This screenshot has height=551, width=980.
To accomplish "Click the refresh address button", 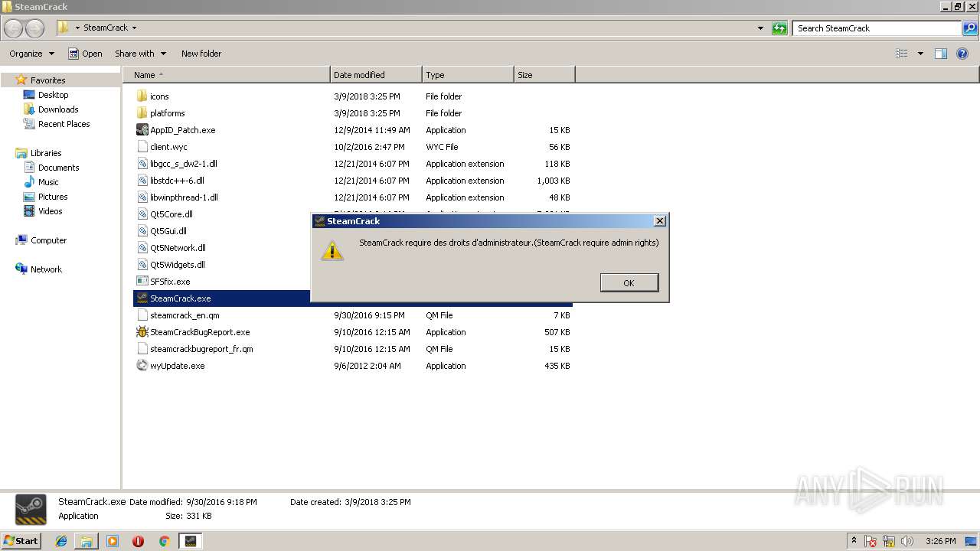I will (x=779, y=28).
